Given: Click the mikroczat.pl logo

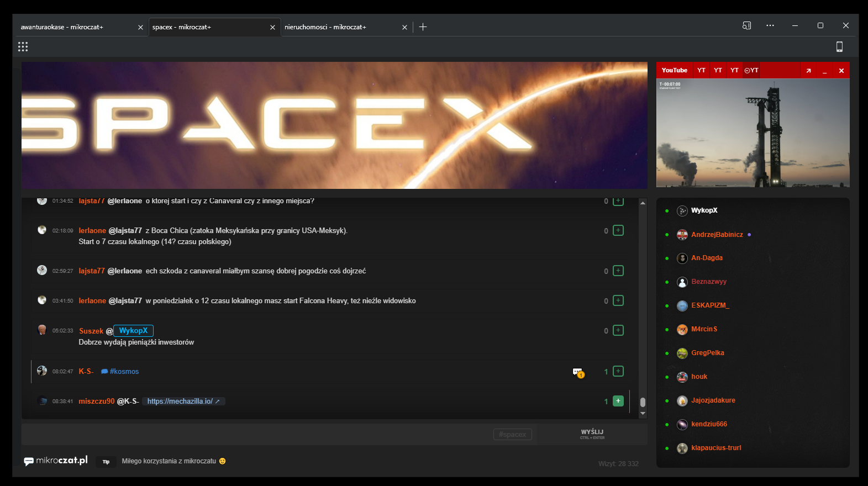Looking at the screenshot, I should click(x=56, y=461).
